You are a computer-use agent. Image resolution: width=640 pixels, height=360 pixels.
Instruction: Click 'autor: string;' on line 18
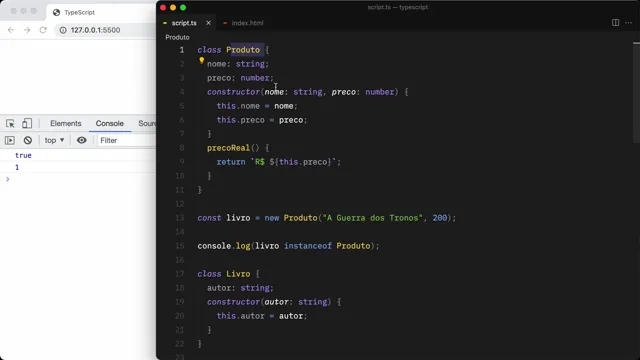[x=240, y=288]
